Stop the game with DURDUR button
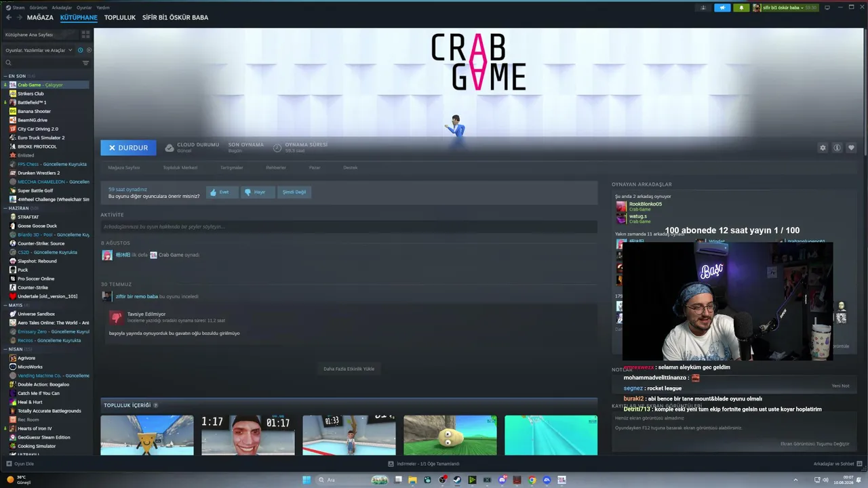The height and width of the screenshot is (488, 868). click(128, 148)
